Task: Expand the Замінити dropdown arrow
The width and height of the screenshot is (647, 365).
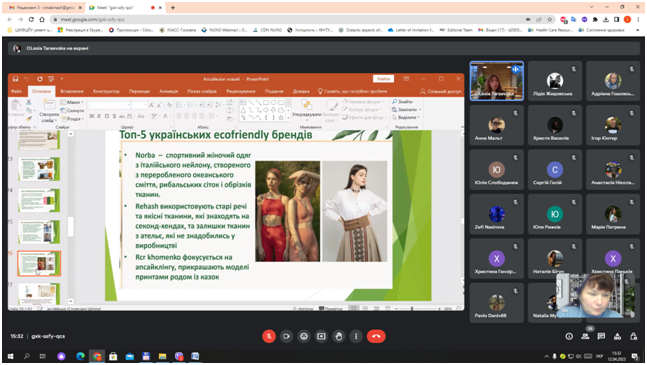Action: [x=420, y=109]
